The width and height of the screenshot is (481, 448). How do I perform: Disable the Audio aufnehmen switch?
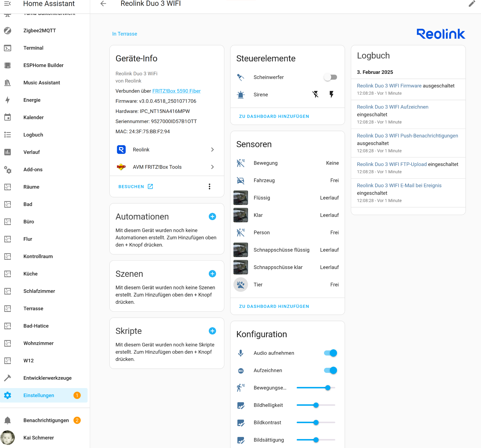(x=330, y=353)
